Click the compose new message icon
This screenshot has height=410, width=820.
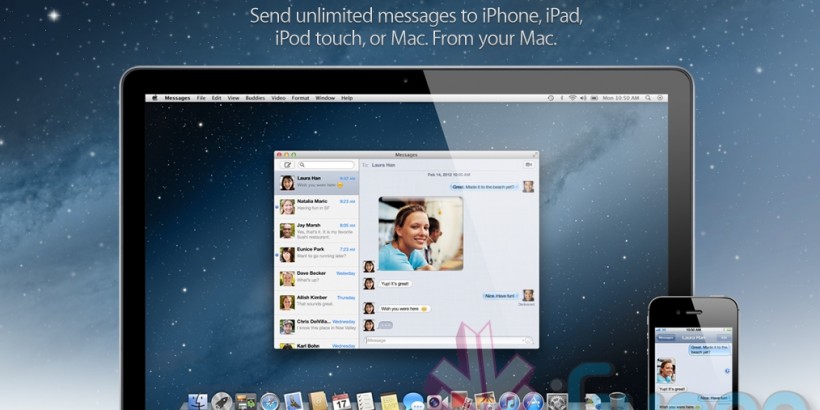click(x=287, y=164)
